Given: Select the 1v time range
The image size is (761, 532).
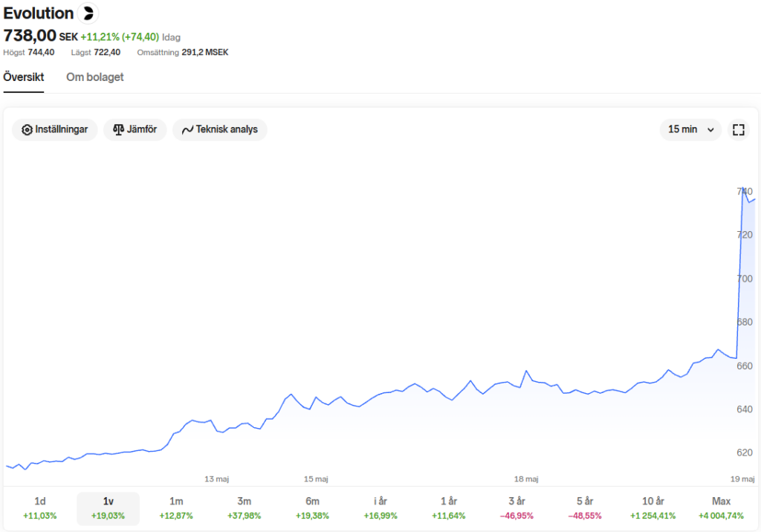Looking at the screenshot, I should pos(108,508).
